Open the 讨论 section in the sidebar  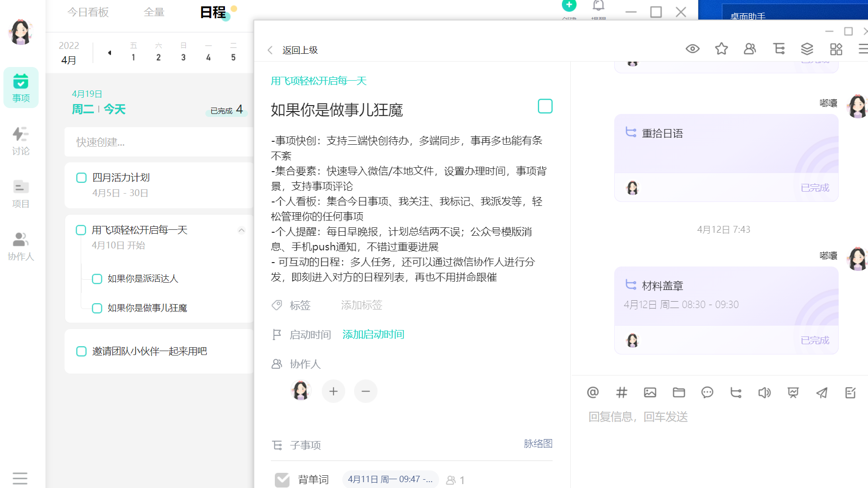pyautogui.click(x=21, y=141)
